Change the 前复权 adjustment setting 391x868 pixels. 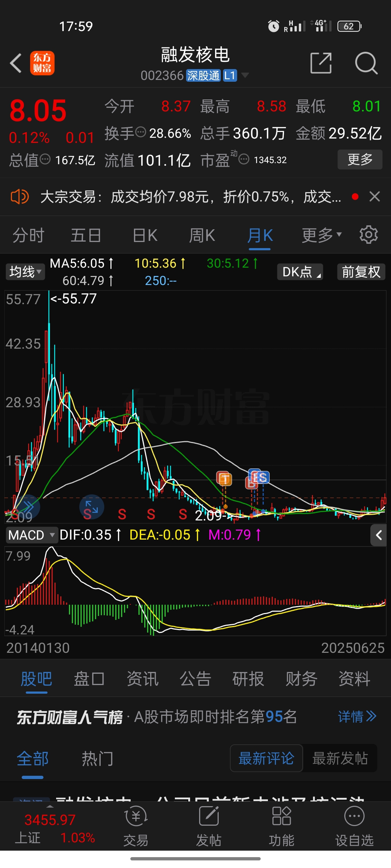click(x=361, y=272)
